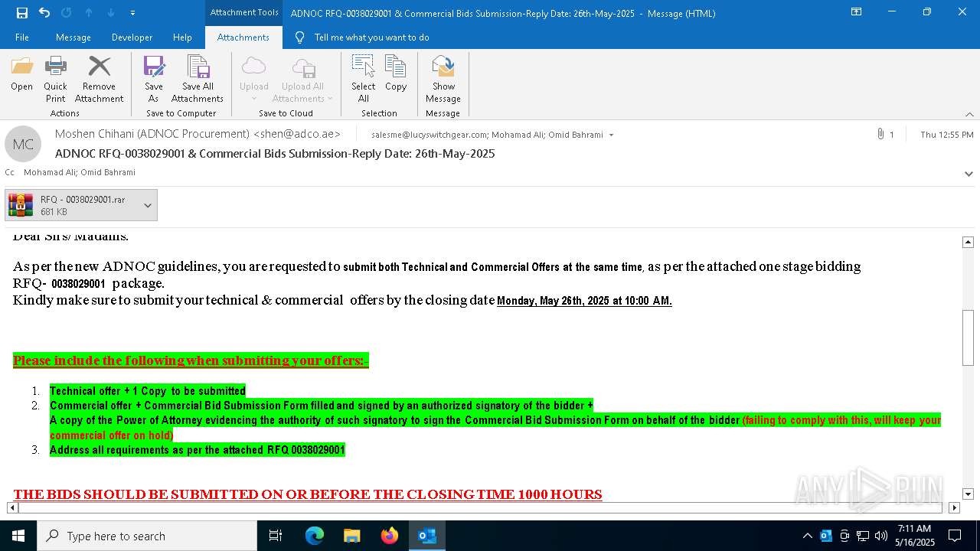Screen dimensions: 980x551
Task: Collapse the ribbon with the chevron
Action: point(969,114)
